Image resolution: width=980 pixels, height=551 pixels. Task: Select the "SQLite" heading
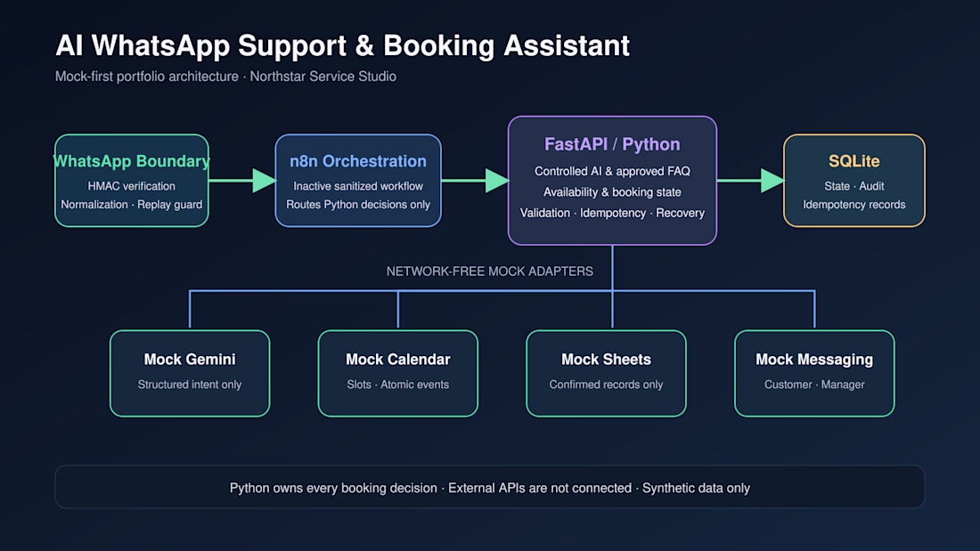pos(854,161)
